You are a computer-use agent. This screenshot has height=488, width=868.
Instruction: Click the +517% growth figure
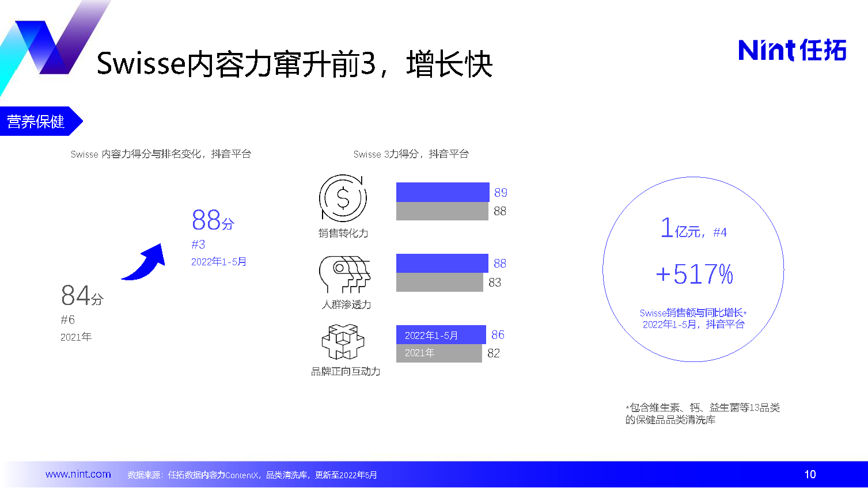pos(694,274)
